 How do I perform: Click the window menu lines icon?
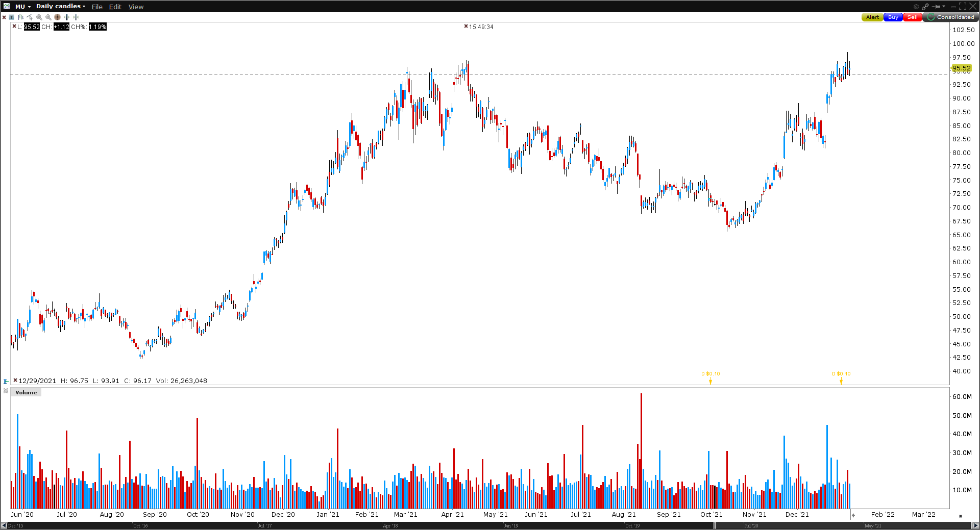(x=953, y=7)
